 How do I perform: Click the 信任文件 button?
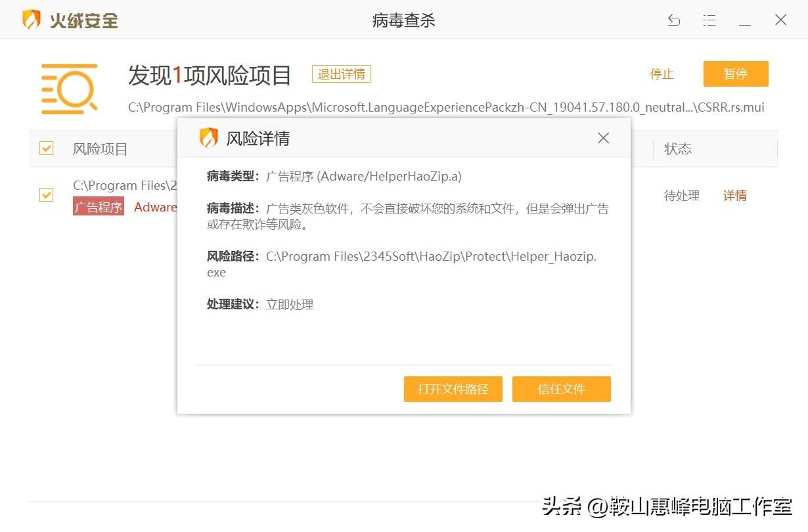562,389
